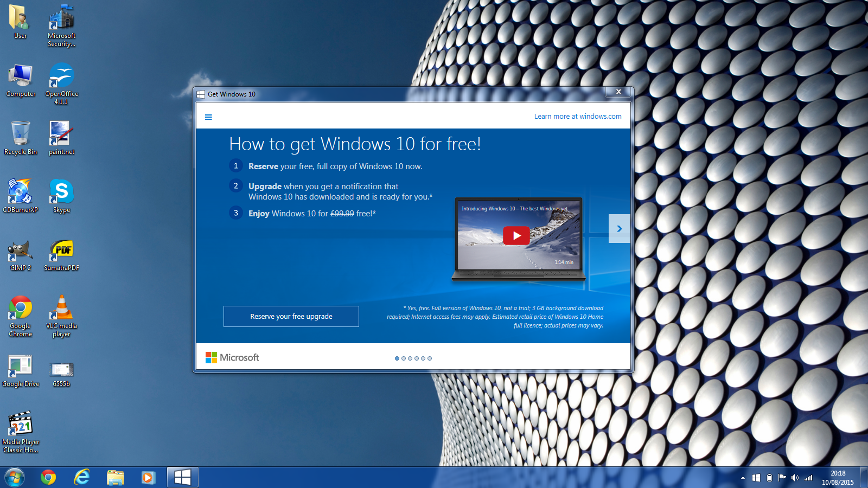
Task: Open the Windows Start menu orb
Action: pos(14,478)
